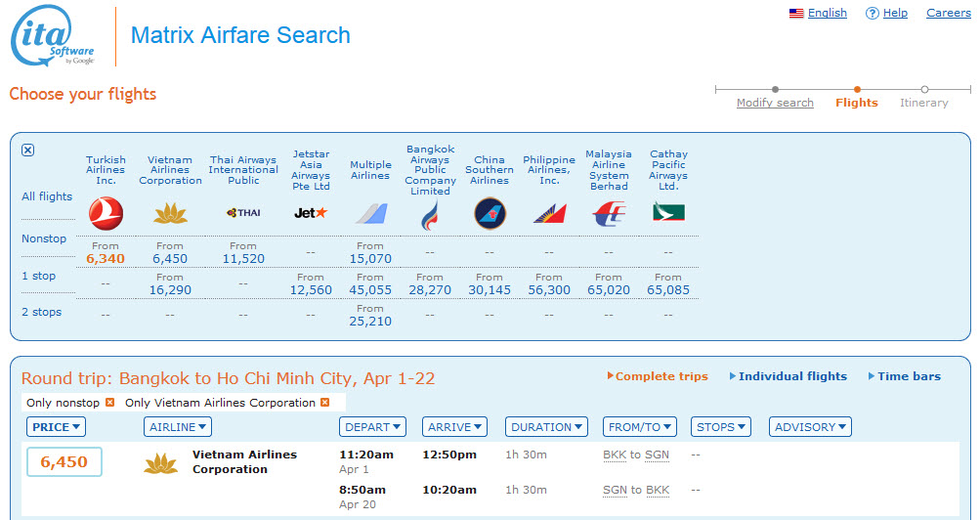The width and height of the screenshot is (980, 520).
Task: Select the Cathay Pacific logo
Action: pos(668,212)
